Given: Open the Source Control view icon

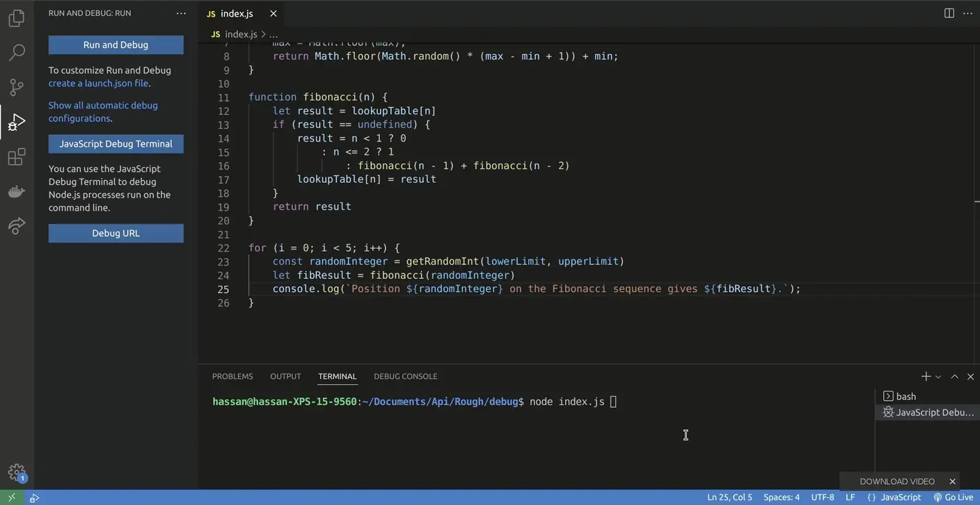Looking at the screenshot, I should coord(17,87).
